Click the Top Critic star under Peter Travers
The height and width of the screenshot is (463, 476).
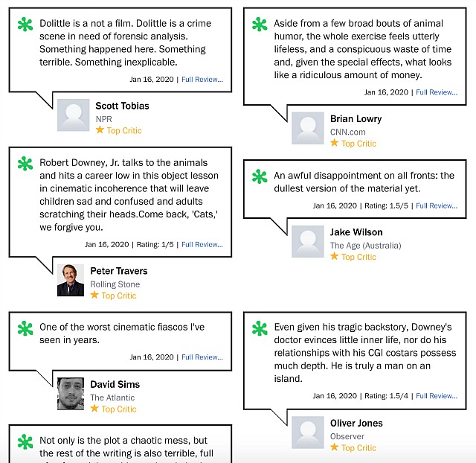(95, 296)
